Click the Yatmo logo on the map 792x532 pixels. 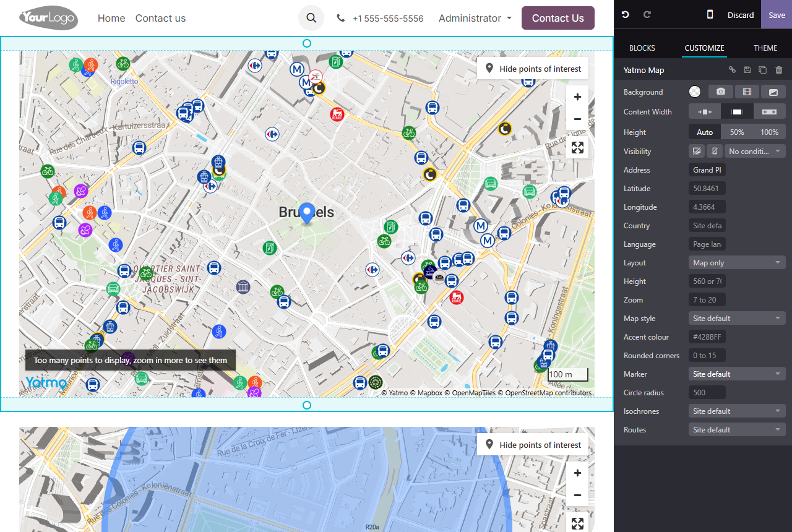pos(46,382)
